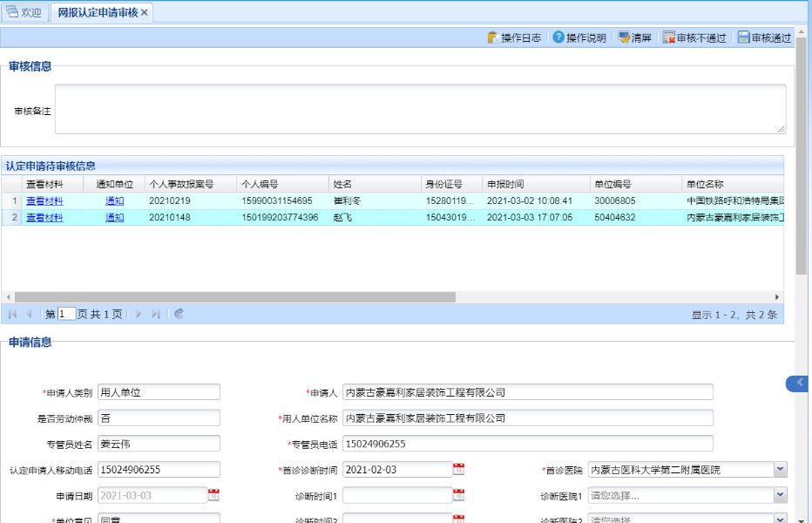Open calendar picker for 诊断时间1
Image resolution: width=812 pixels, height=523 pixels.
458,494
